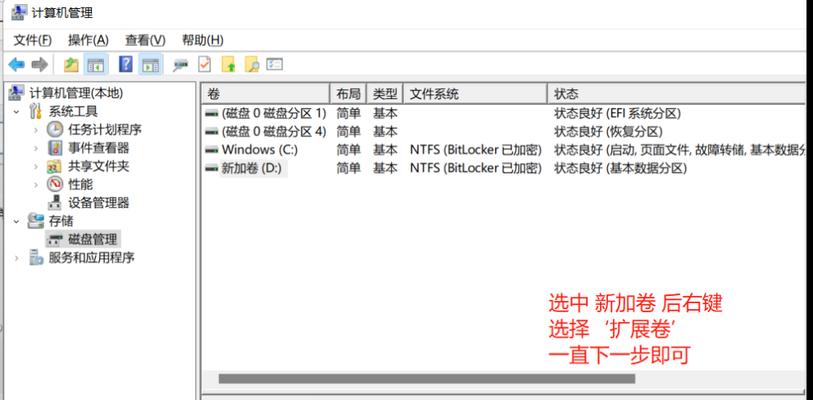Image resolution: width=813 pixels, height=400 pixels.
Task: Click the 任务计划程序 clock icon
Action: pyautogui.click(x=55, y=129)
